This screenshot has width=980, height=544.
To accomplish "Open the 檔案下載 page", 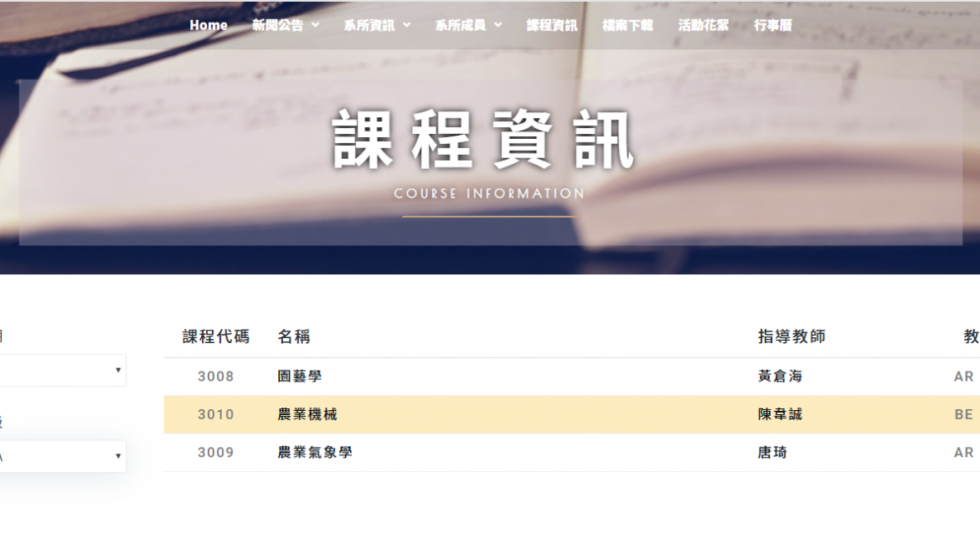I will click(x=627, y=25).
